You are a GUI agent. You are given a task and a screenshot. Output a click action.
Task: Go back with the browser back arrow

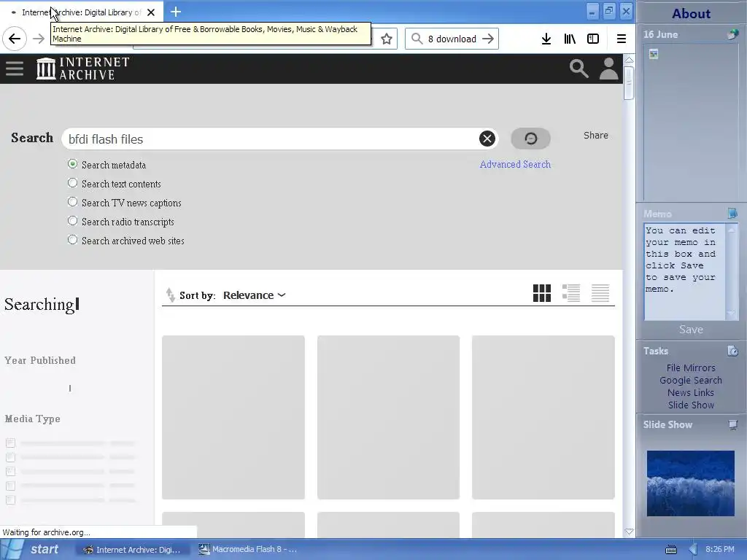[15, 39]
